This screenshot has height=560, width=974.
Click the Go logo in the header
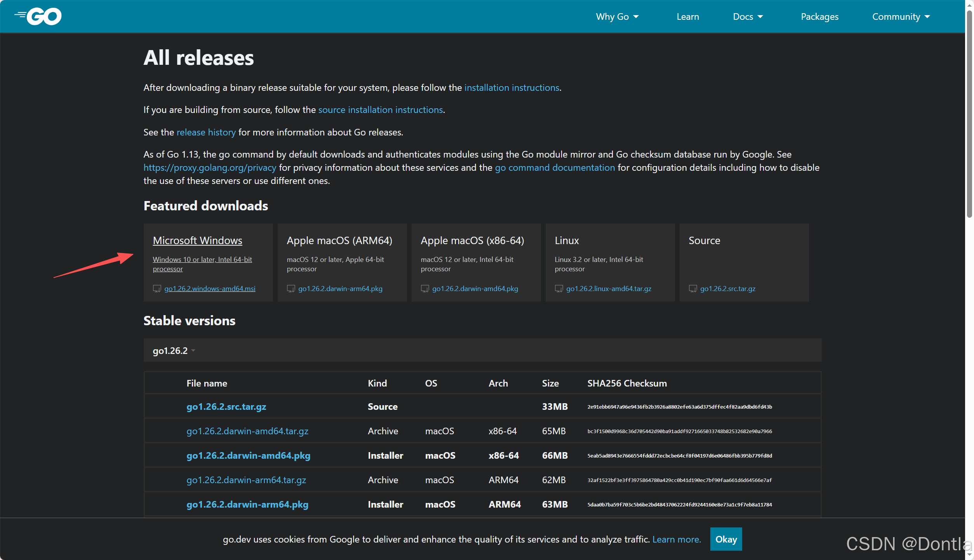click(x=38, y=16)
